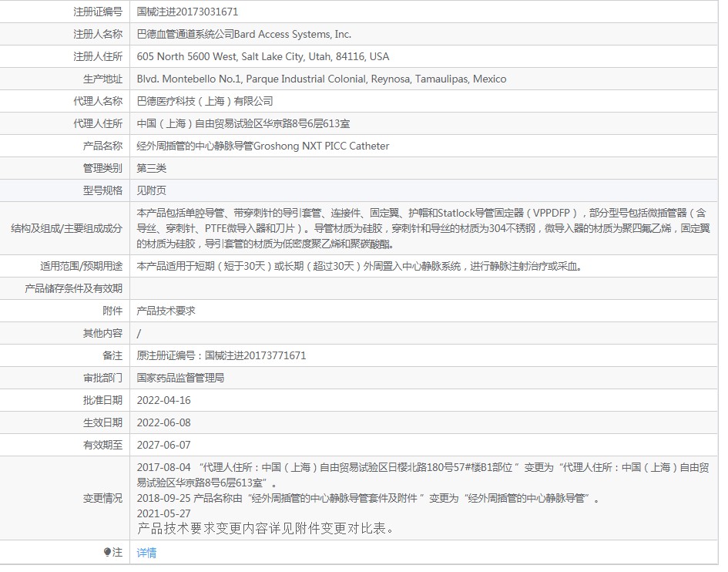The height and width of the screenshot is (572, 728).
Task: Click the 结构及组成/主要组成成分 label
Action: pos(67,228)
